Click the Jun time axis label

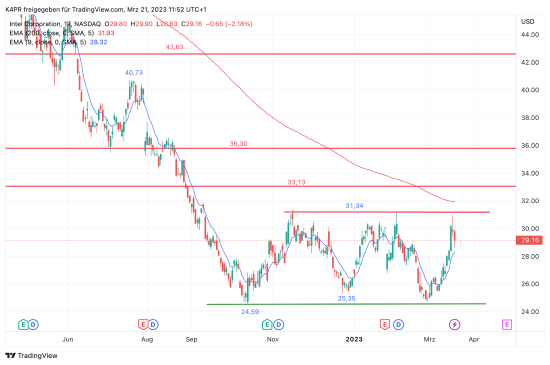(68, 339)
